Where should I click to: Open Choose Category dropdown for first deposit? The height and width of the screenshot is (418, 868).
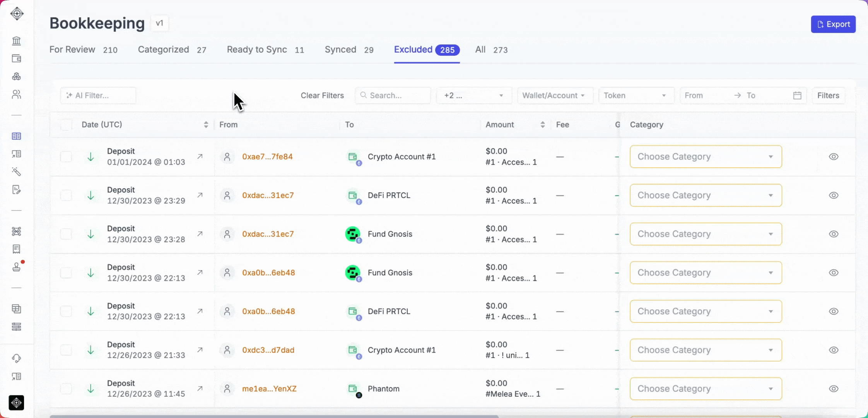[706, 157]
